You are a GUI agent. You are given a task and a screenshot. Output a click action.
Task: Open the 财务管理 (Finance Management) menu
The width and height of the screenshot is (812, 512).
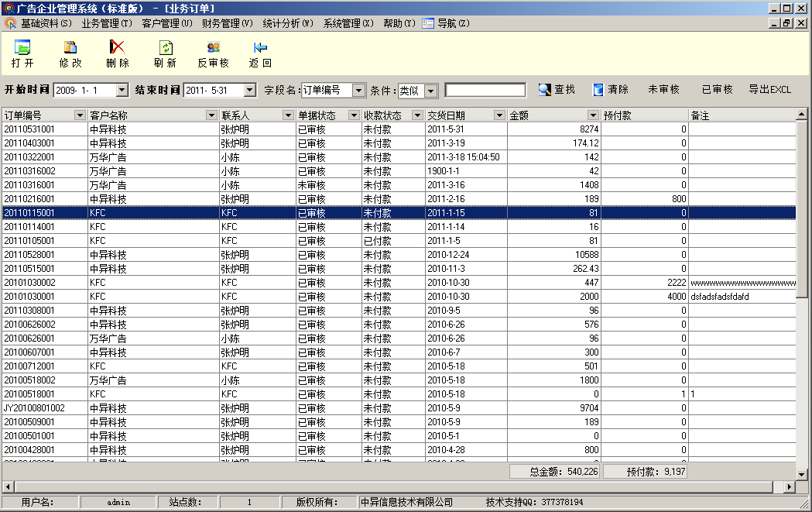pos(228,23)
